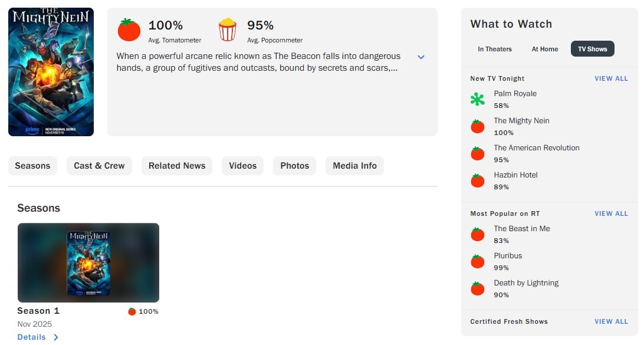Click the arrow icon next to Details
This screenshot has height=345, width=644.
coord(56,337)
